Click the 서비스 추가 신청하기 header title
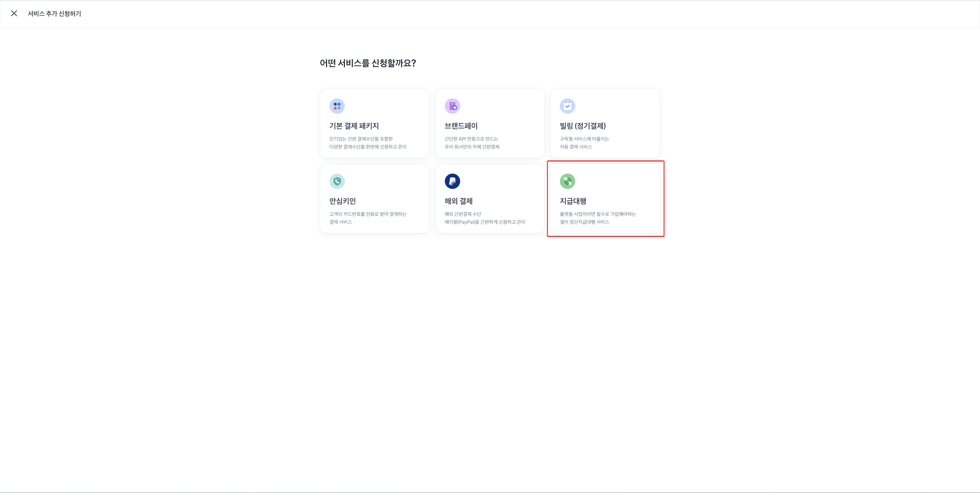 point(54,14)
